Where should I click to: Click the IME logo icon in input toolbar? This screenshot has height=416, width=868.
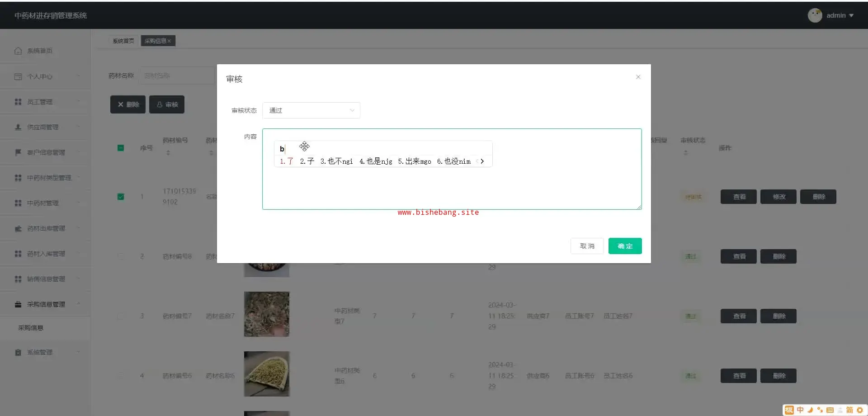tap(789, 410)
